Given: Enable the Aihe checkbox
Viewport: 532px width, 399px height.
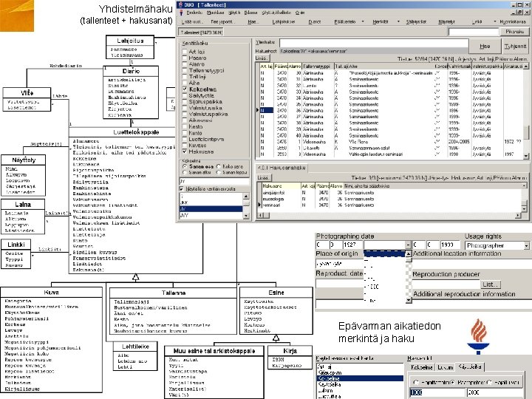Looking at the screenshot, I should tap(185, 83).
